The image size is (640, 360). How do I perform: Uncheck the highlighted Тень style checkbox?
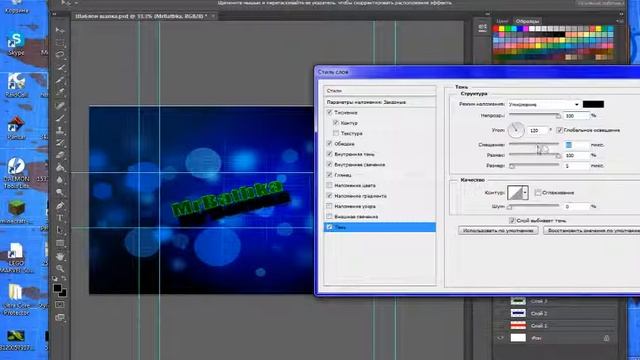coord(329,227)
